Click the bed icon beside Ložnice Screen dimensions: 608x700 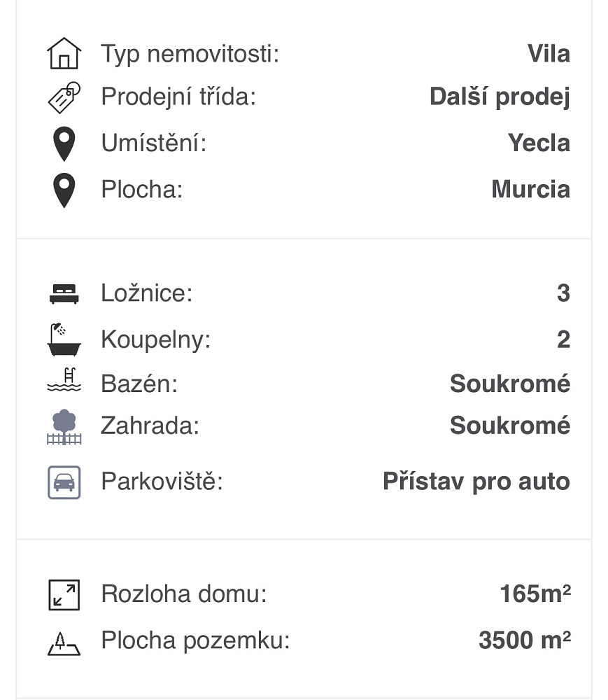point(64,294)
